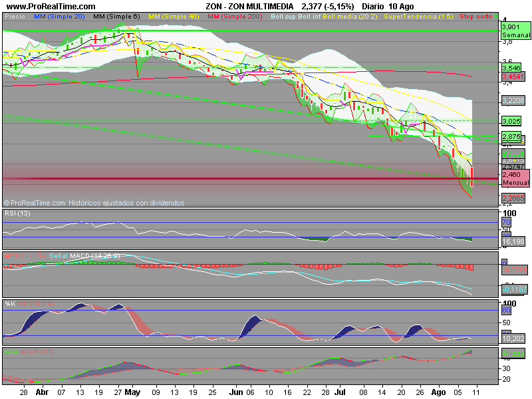
Task: Click the stochastic '10,202' value tag
Action: (x=513, y=338)
